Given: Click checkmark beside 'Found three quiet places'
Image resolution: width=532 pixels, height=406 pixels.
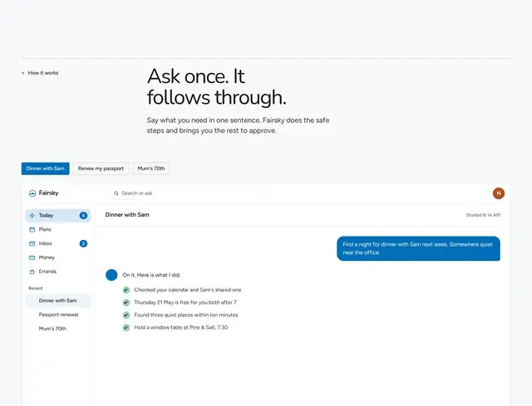Looking at the screenshot, I should click(x=126, y=315).
